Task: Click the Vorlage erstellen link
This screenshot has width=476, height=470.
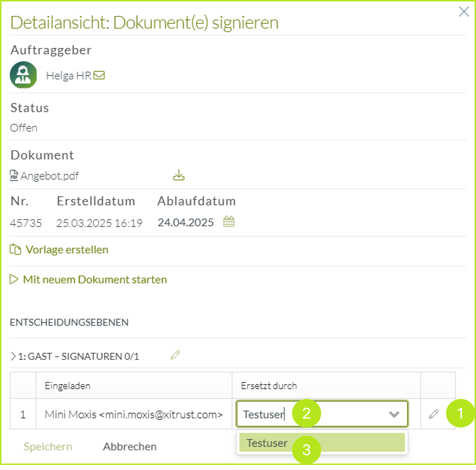Action: (67, 250)
